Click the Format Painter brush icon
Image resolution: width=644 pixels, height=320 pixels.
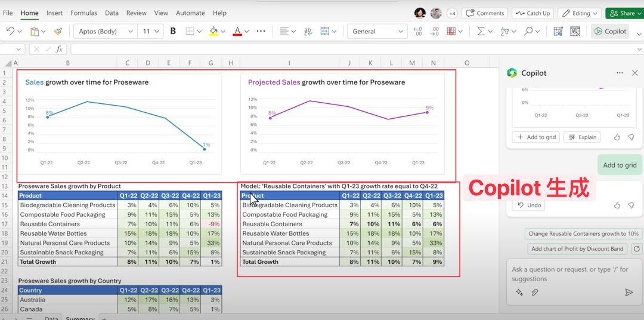(x=58, y=31)
